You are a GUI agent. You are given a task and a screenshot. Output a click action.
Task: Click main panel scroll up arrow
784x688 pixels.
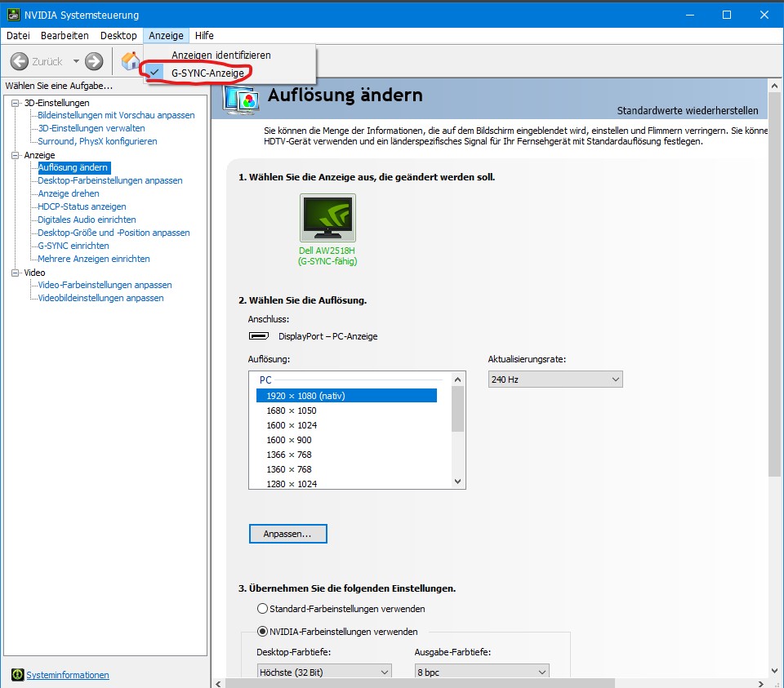774,86
